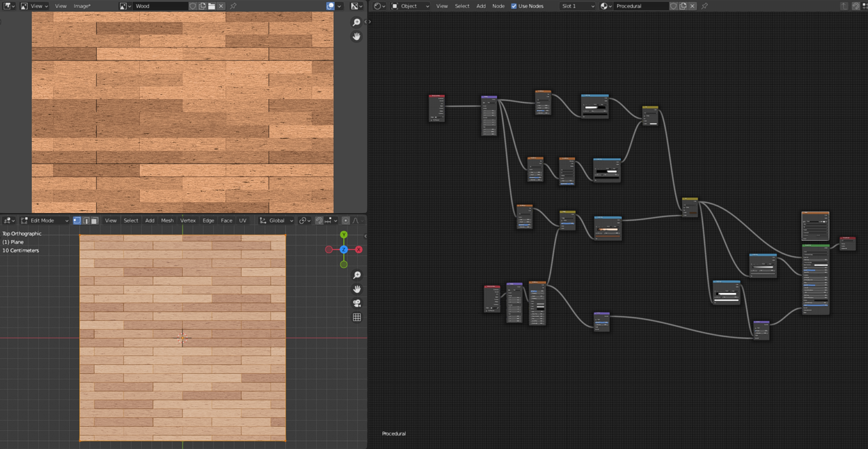Viewport: 868px width, 449px height.
Task: Unlink the Wood image with the X button
Action: coord(221,6)
